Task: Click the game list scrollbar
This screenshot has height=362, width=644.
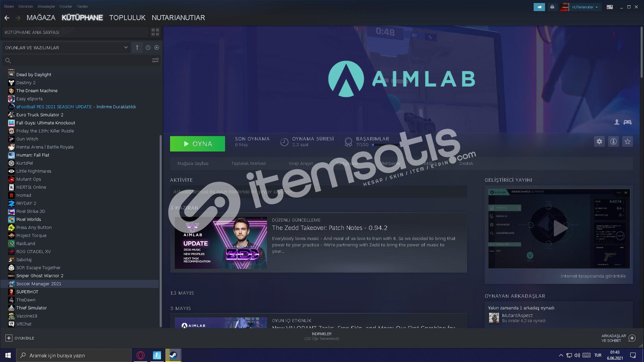Action: coord(161,231)
